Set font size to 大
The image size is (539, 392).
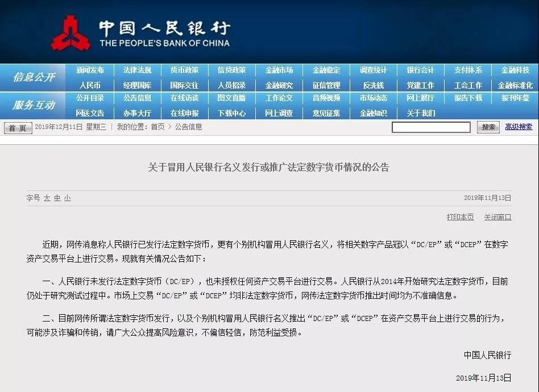(x=47, y=198)
